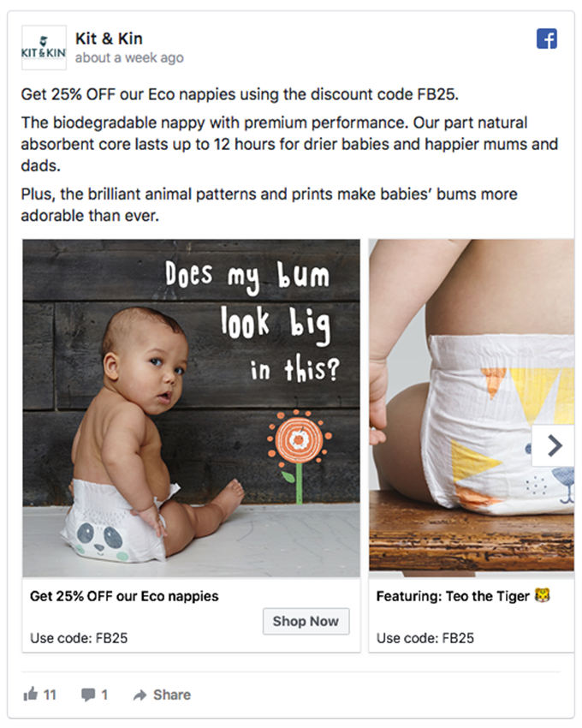Open the baby panda nappy image
Viewport: 582px width, 728px height.
pyautogui.click(x=191, y=408)
